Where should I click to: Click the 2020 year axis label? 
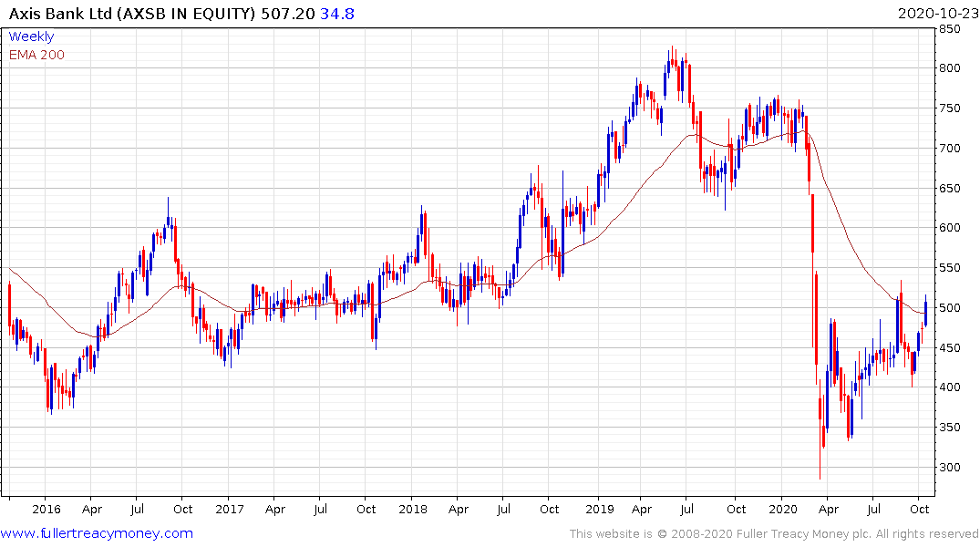click(x=782, y=509)
